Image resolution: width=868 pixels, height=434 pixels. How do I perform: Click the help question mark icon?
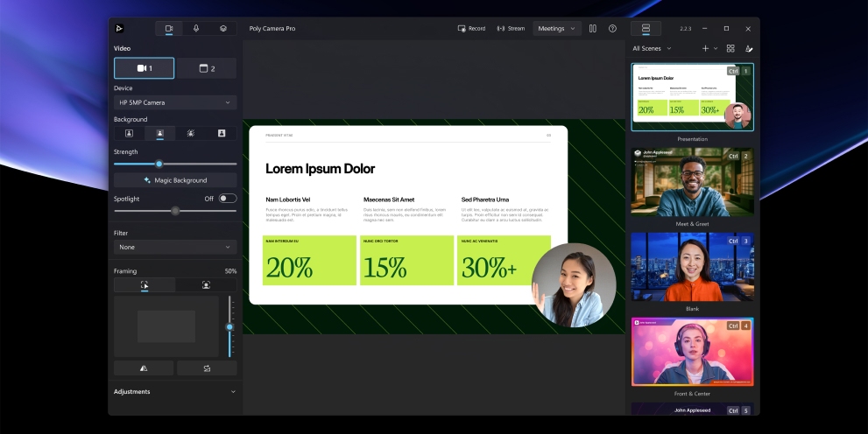(612, 28)
